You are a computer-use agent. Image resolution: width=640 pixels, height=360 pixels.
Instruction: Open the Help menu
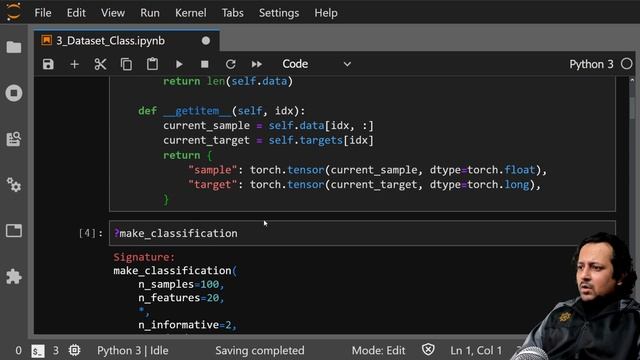tap(326, 13)
